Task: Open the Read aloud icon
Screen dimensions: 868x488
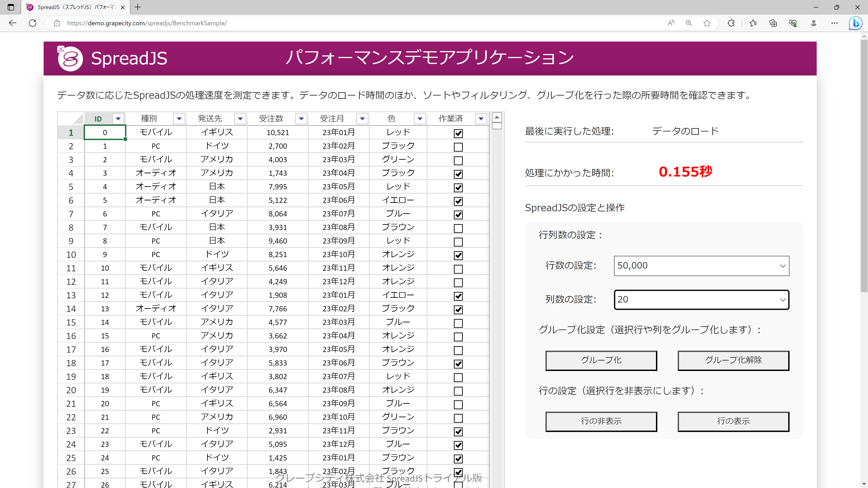Action: (671, 23)
